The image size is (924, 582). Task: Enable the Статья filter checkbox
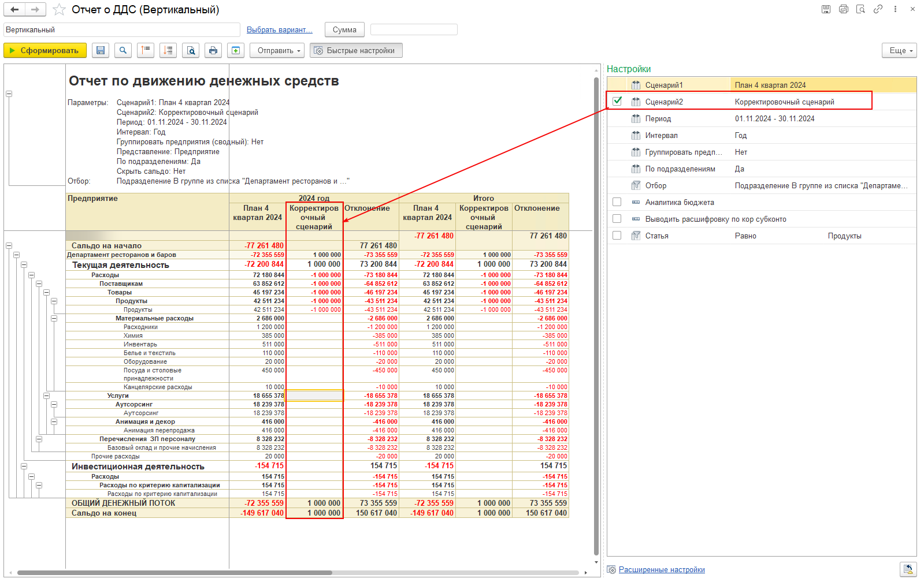(x=617, y=236)
